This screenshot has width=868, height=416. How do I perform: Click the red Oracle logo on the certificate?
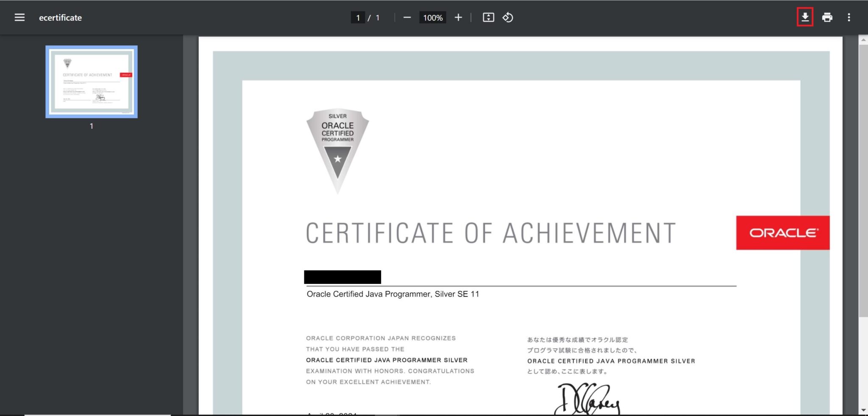pos(782,233)
